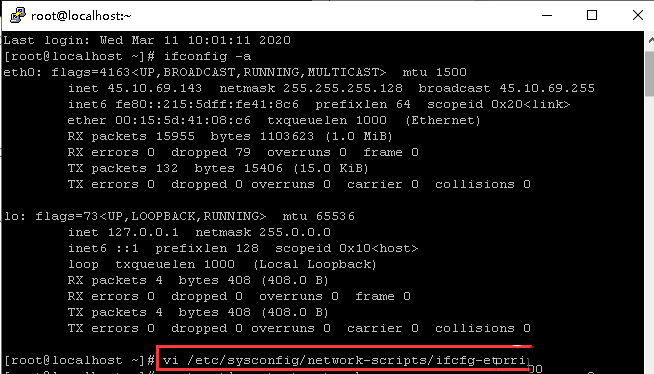The image size is (654, 374).
Task: Click the lo: flags=73 line
Action: pyautogui.click(x=179, y=216)
